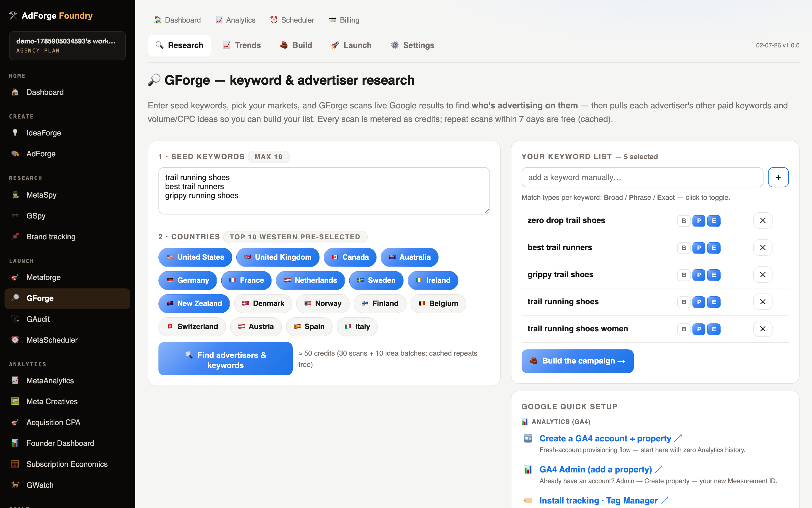Select the Finland country chip
812x508 pixels.
click(x=380, y=303)
